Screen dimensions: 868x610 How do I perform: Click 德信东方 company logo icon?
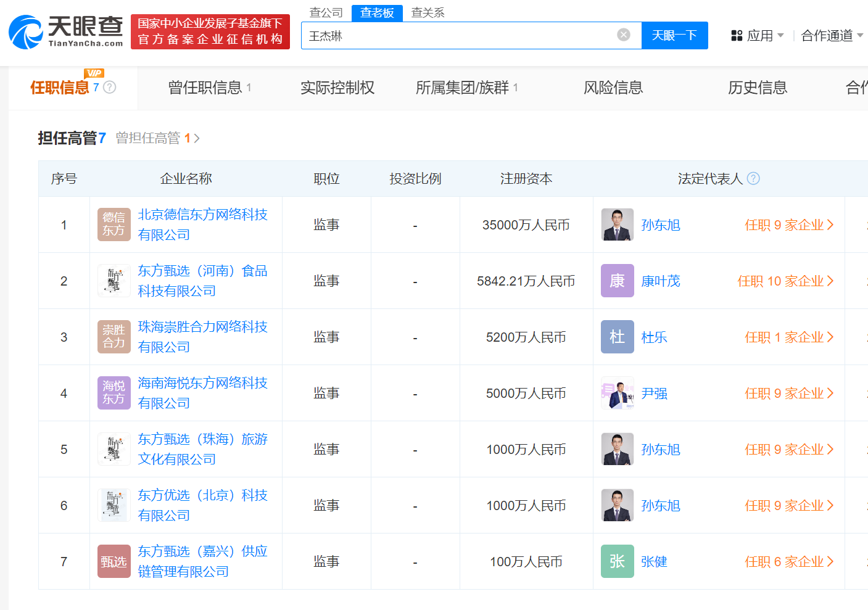click(114, 225)
